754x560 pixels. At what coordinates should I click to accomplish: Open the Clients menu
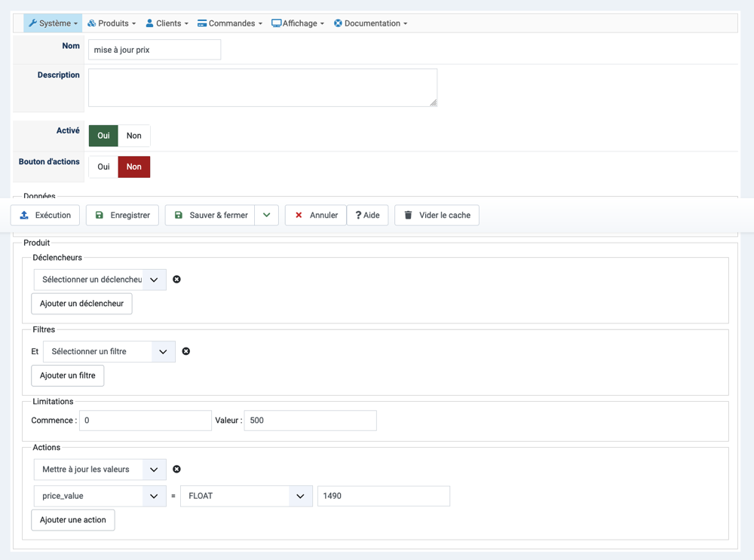(x=167, y=23)
